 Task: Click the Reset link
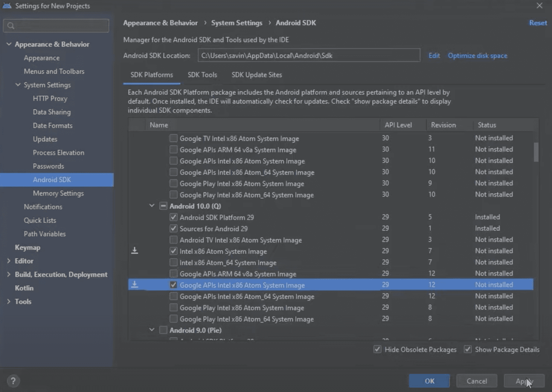538,23
